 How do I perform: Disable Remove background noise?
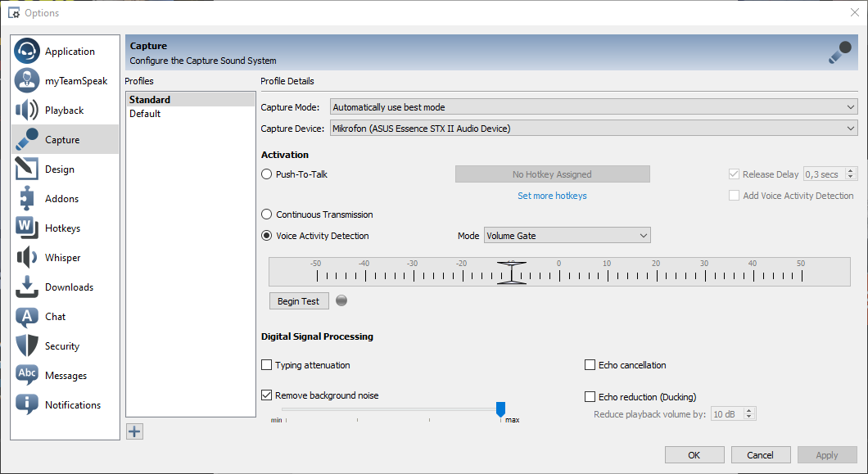coord(266,395)
